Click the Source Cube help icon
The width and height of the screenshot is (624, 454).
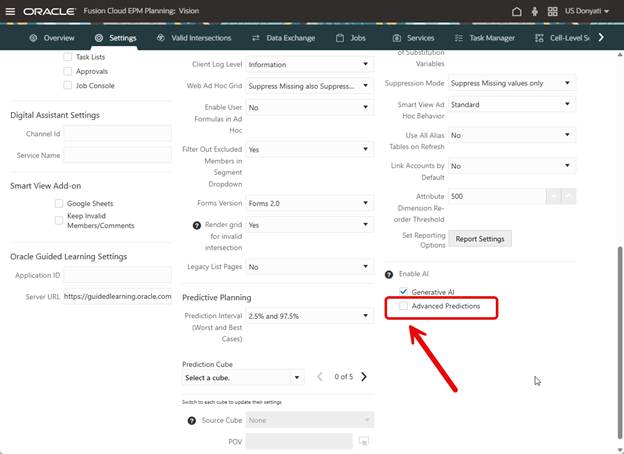point(191,420)
